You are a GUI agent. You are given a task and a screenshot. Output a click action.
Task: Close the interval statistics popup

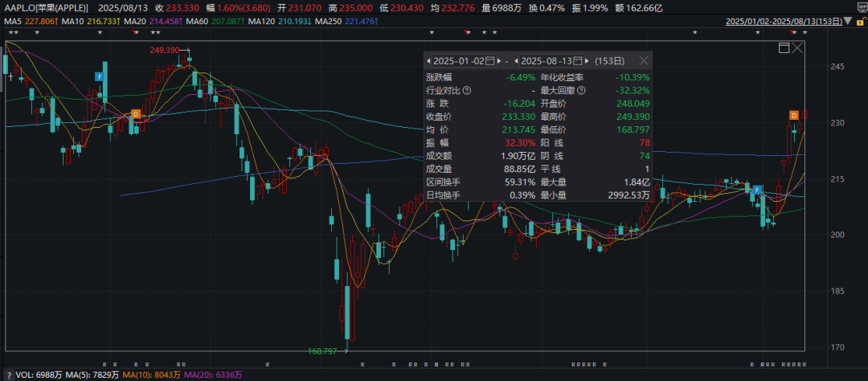point(644,60)
